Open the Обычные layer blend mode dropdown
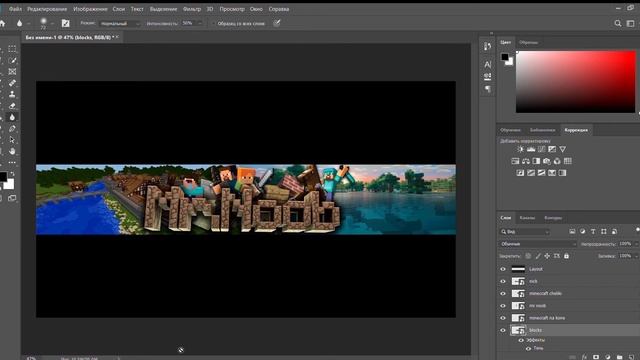This screenshot has width=640, height=360. (x=538, y=244)
